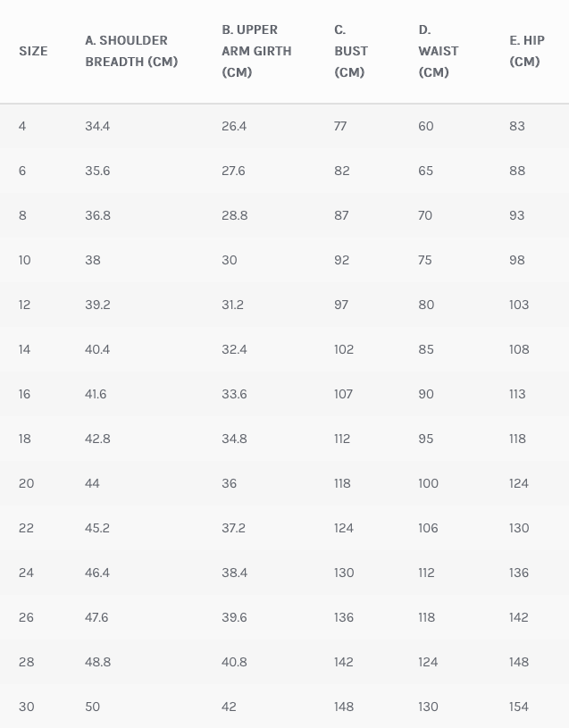Select the C. Bust (CM) column header
The image size is (569, 728).
[x=351, y=51]
